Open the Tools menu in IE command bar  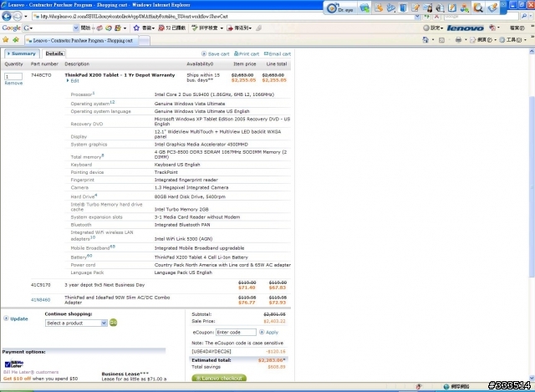point(512,40)
